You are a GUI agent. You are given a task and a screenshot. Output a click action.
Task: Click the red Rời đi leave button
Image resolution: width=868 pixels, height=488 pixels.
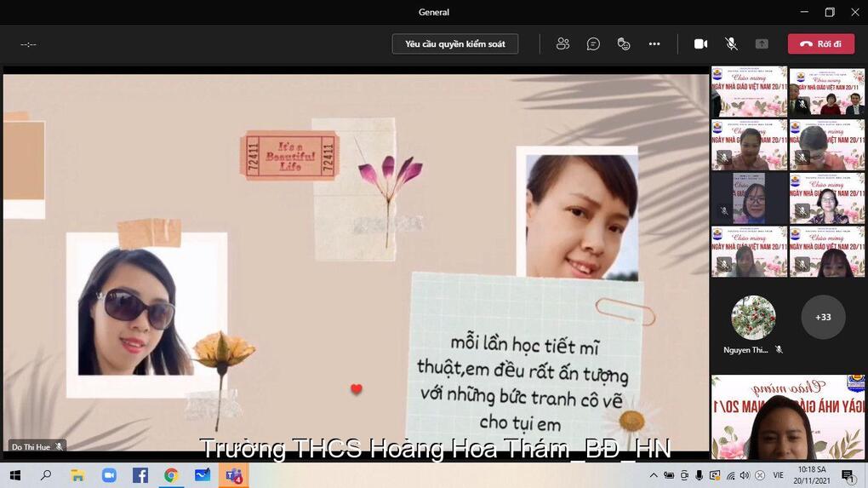tap(821, 43)
